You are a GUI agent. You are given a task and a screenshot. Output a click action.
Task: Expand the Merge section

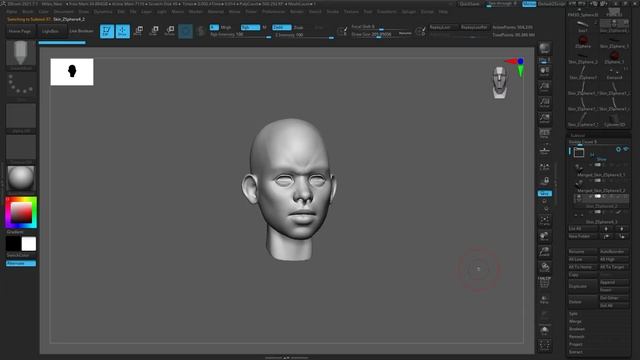(x=575, y=321)
